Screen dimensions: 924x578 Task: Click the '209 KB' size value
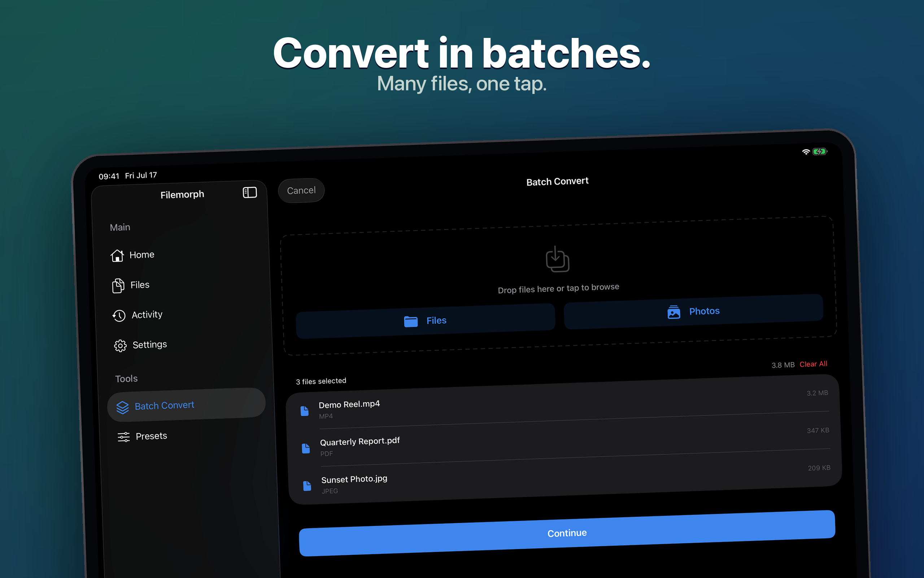pos(819,468)
